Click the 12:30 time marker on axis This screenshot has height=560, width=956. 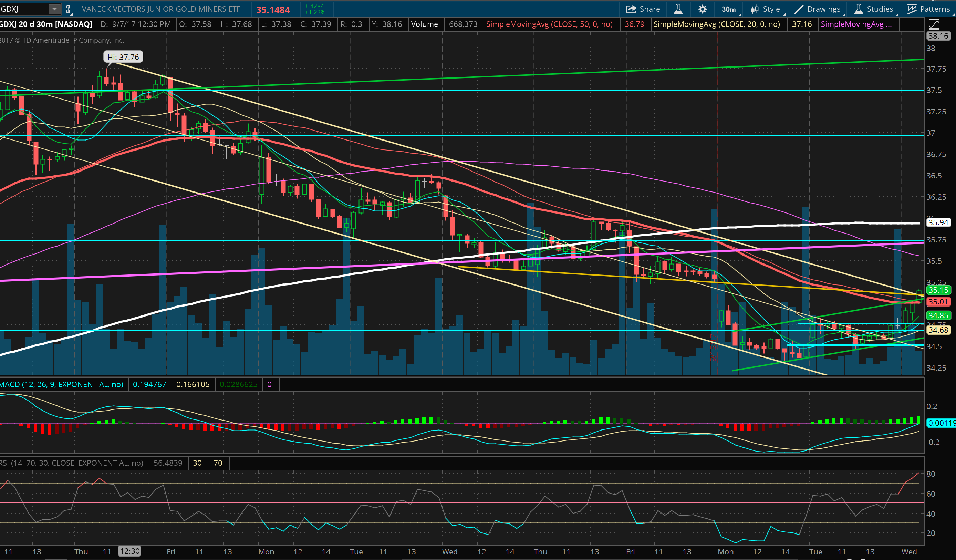coord(129,551)
